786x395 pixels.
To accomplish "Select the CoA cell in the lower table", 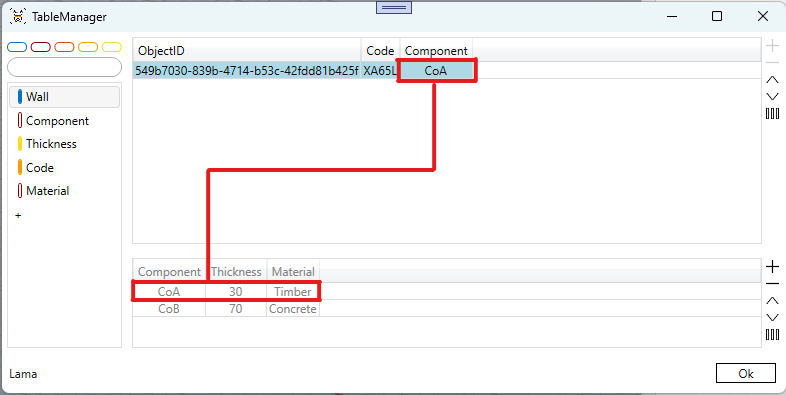I will [169, 291].
